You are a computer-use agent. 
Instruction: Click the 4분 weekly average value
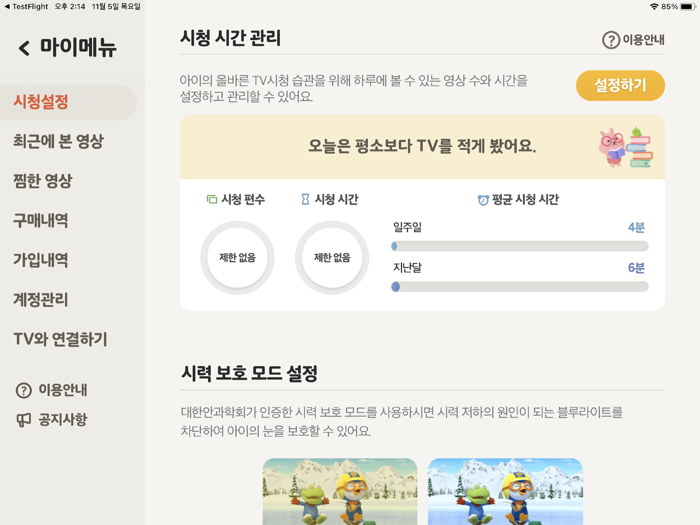636,228
